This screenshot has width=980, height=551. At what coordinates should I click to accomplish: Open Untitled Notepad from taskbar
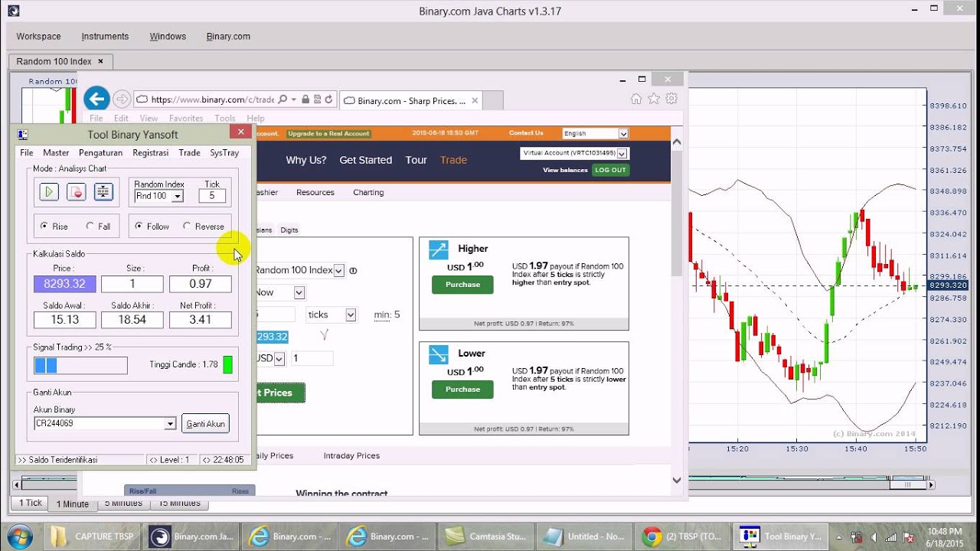tap(585, 536)
